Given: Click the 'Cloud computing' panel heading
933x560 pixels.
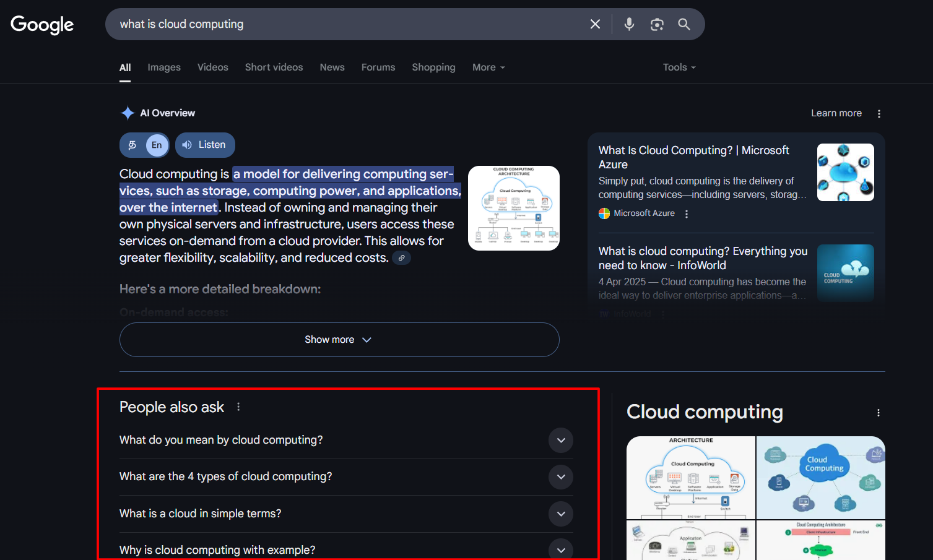Looking at the screenshot, I should (705, 411).
